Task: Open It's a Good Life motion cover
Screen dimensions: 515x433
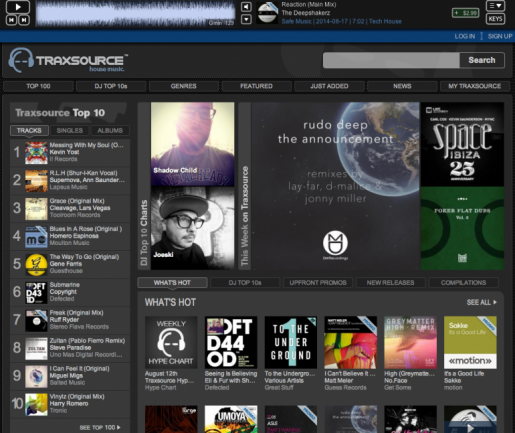Action: click(x=470, y=342)
